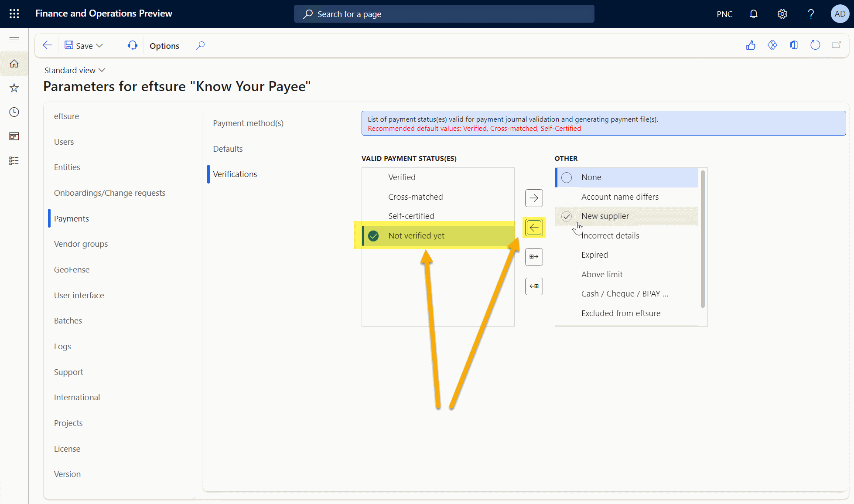This screenshot has height=504, width=854.
Task: Click the open in new window icon
Action: click(x=836, y=45)
